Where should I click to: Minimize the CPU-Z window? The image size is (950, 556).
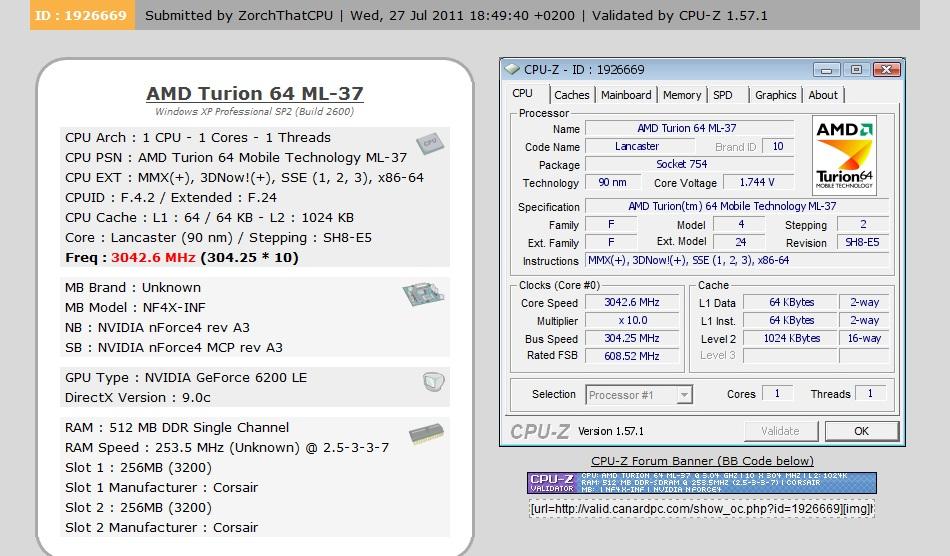pyautogui.click(x=826, y=70)
